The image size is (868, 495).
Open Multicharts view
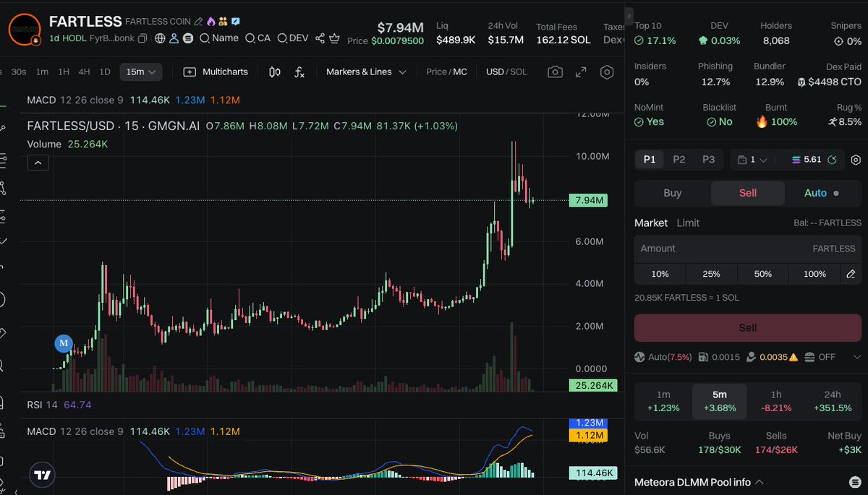(216, 72)
